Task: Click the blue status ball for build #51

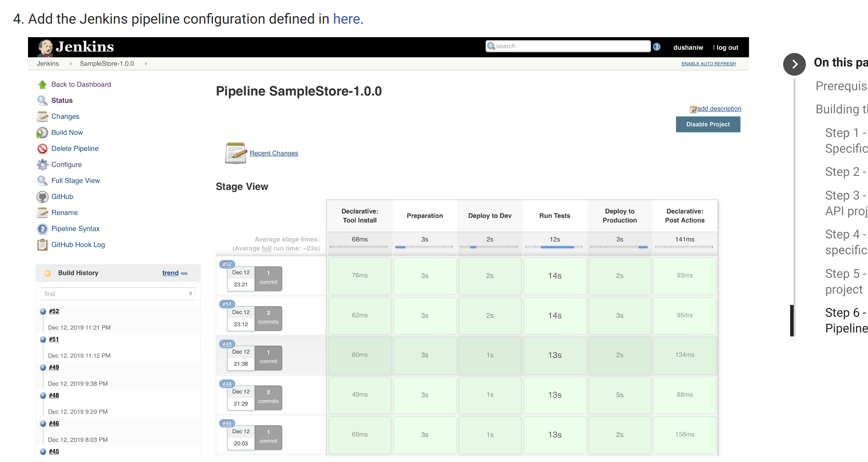Action: pyautogui.click(x=43, y=339)
